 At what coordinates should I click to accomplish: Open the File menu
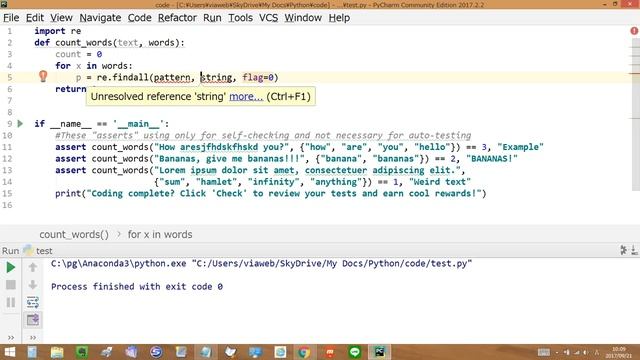(x=11, y=18)
